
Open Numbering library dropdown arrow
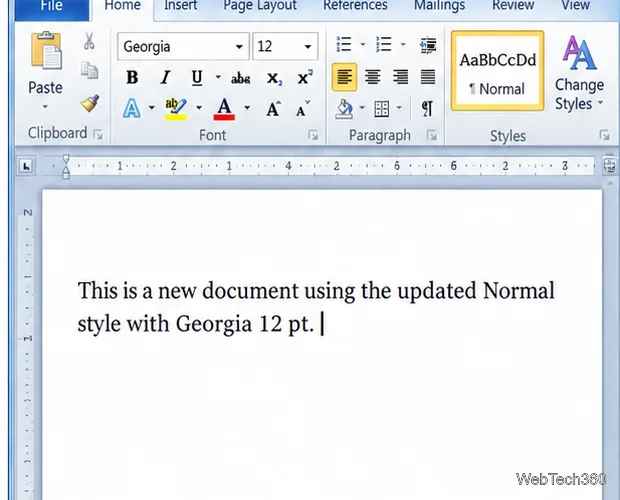pyautogui.click(x=403, y=44)
